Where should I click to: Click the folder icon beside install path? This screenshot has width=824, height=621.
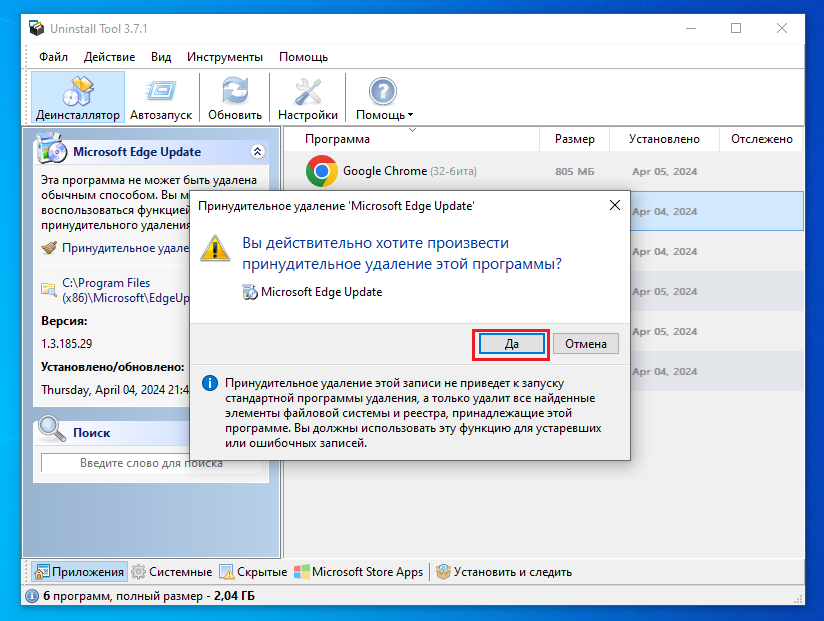49,289
